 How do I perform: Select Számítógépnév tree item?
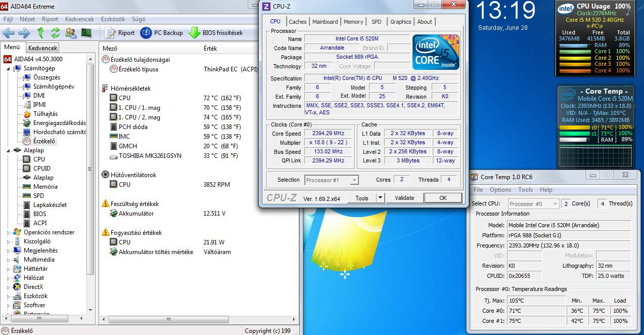pyautogui.click(x=54, y=87)
